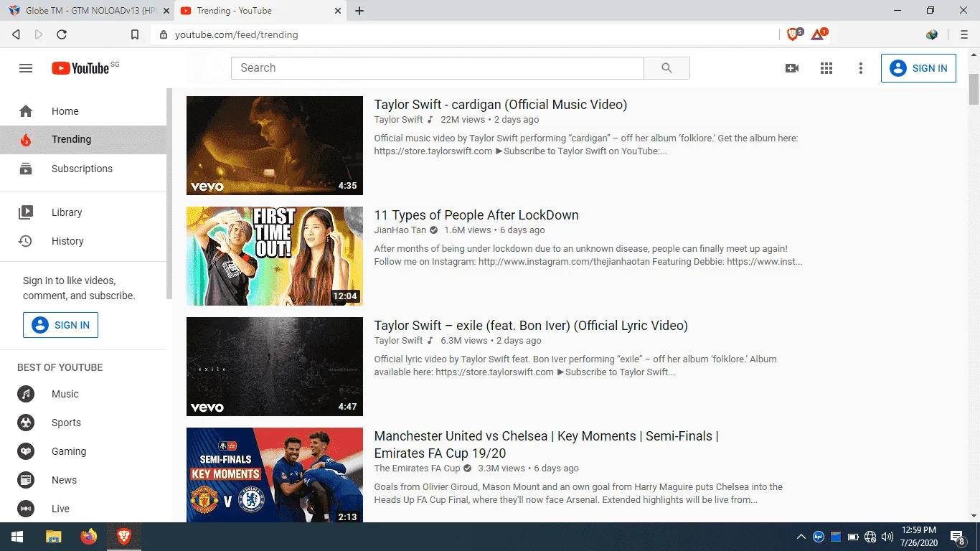Click the sidebar guide scrollbar
The width and height of the screenshot is (980, 551).
click(x=169, y=194)
